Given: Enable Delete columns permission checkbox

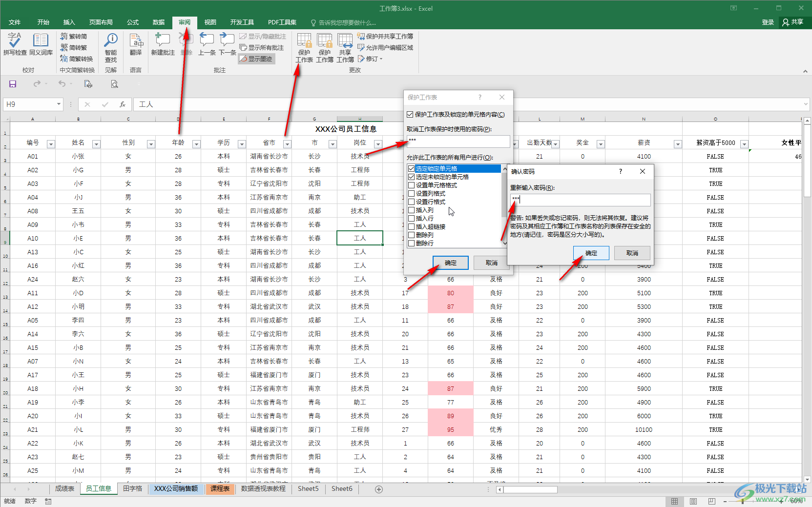Looking at the screenshot, I should (412, 235).
